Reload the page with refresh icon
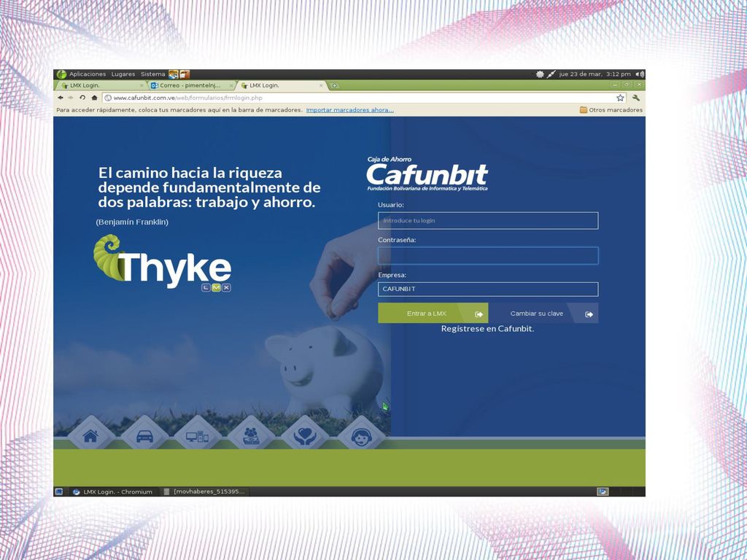 point(82,98)
